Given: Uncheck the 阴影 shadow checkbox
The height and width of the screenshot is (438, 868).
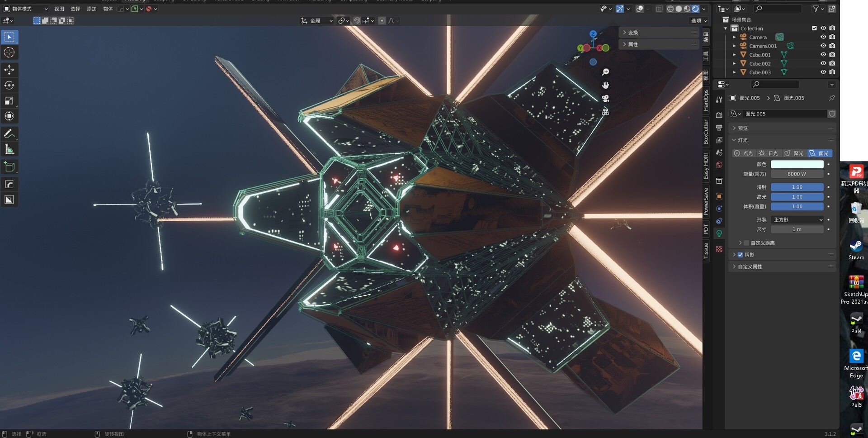Looking at the screenshot, I should tap(740, 255).
